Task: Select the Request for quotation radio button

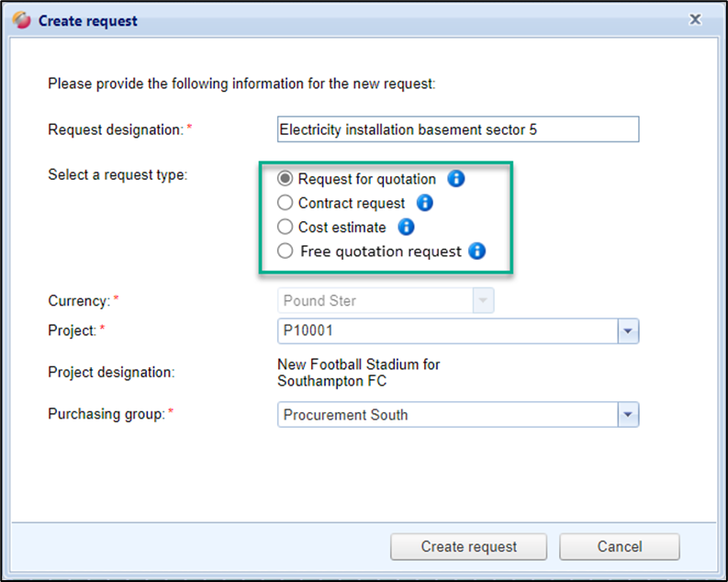Action: click(x=286, y=179)
